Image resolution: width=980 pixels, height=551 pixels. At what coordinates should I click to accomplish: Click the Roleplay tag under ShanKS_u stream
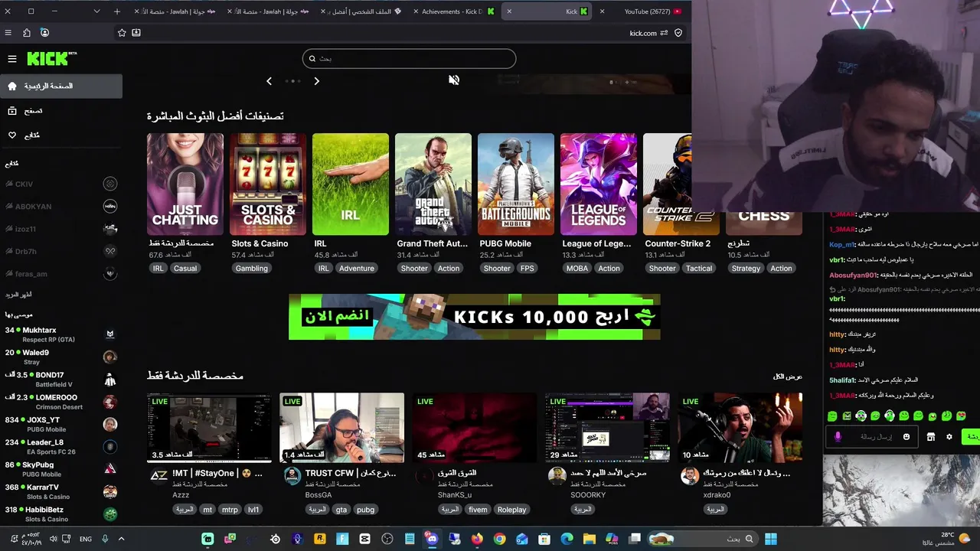coord(512,510)
